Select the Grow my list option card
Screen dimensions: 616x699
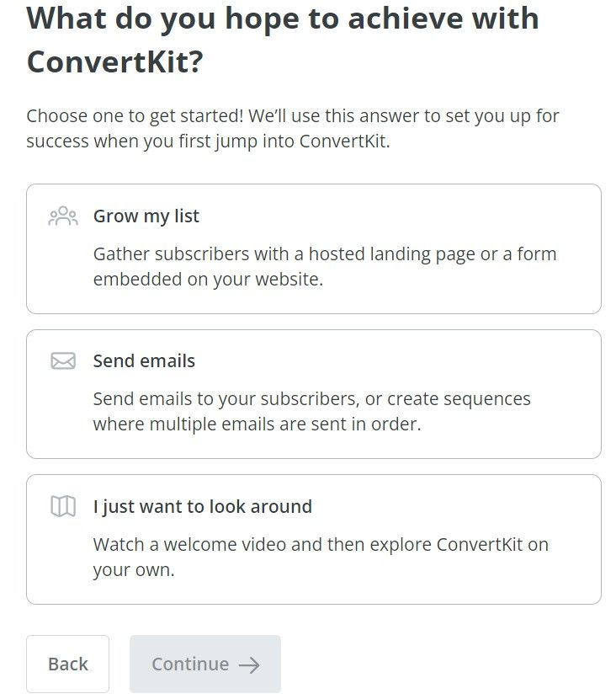tap(314, 248)
